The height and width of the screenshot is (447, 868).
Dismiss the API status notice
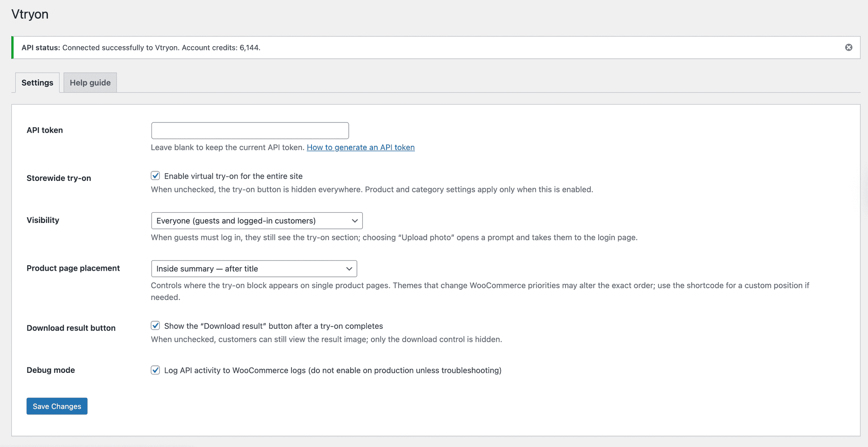coord(849,47)
